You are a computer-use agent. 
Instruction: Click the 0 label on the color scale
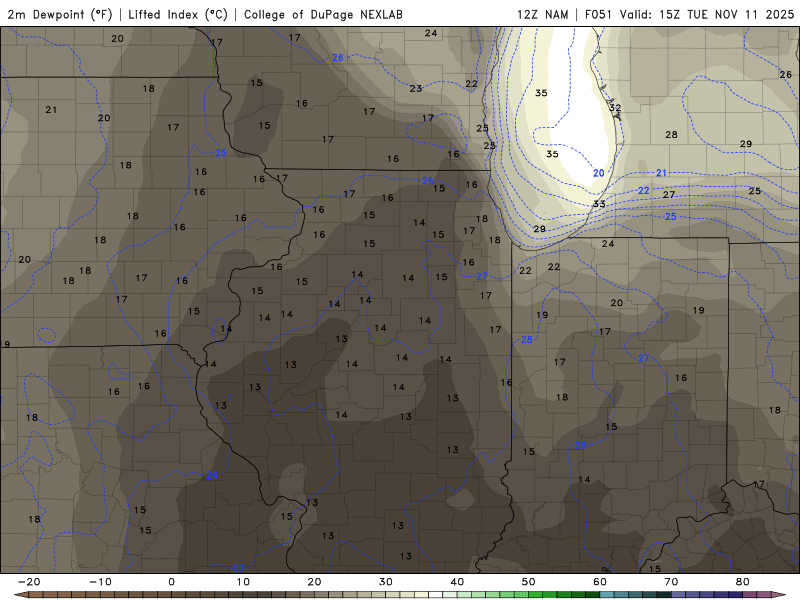tap(171, 582)
